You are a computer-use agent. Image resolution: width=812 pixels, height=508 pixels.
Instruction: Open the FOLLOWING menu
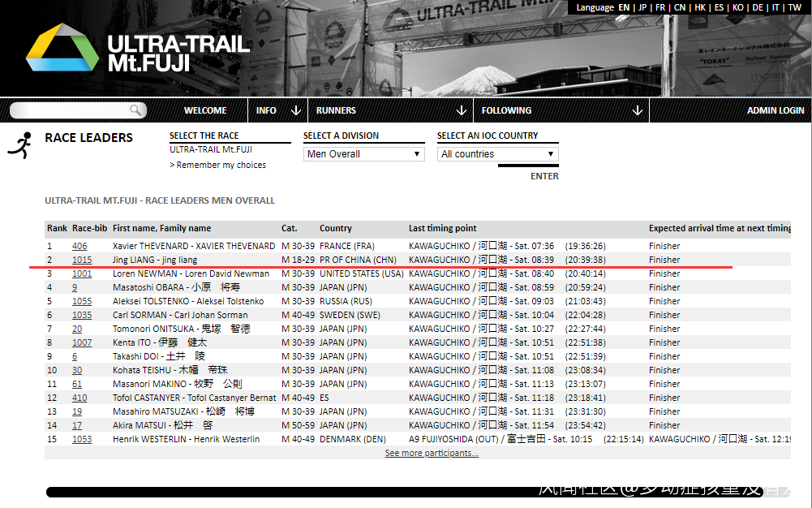click(x=506, y=110)
